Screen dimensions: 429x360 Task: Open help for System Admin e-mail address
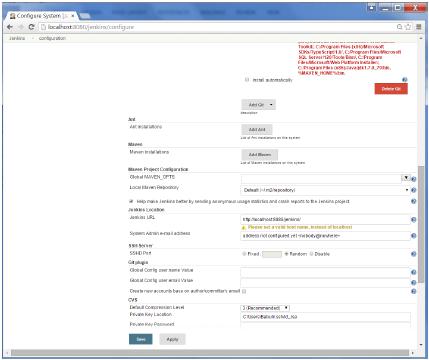click(x=414, y=236)
